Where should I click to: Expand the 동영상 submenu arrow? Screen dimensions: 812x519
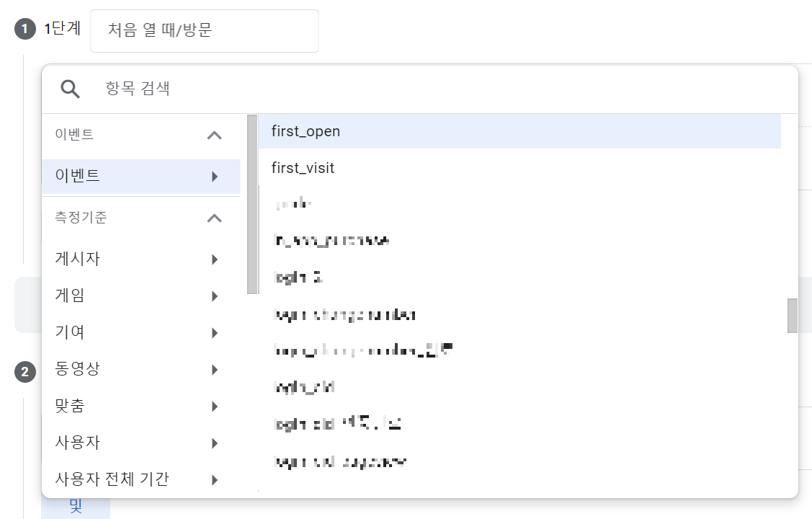pyautogui.click(x=214, y=369)
